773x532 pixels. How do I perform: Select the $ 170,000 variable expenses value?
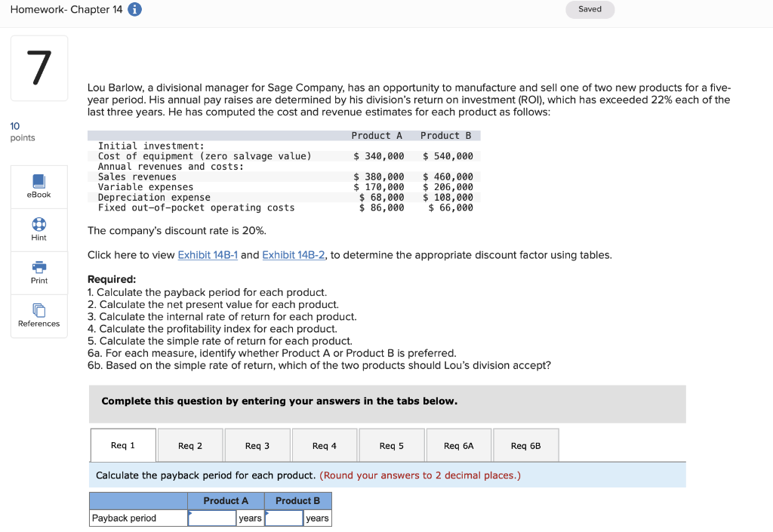pyautogui.click(x=379, y=187)
